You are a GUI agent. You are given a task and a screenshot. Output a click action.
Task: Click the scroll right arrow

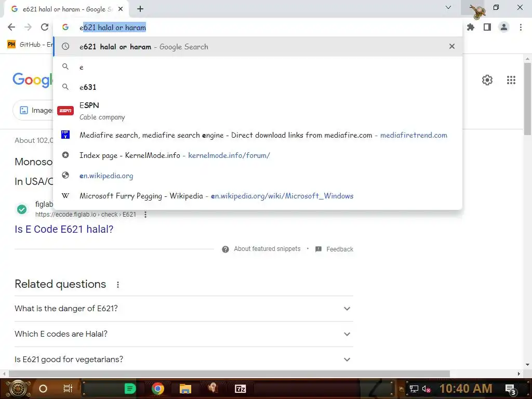pyautogui.click(x=519, y=374)
